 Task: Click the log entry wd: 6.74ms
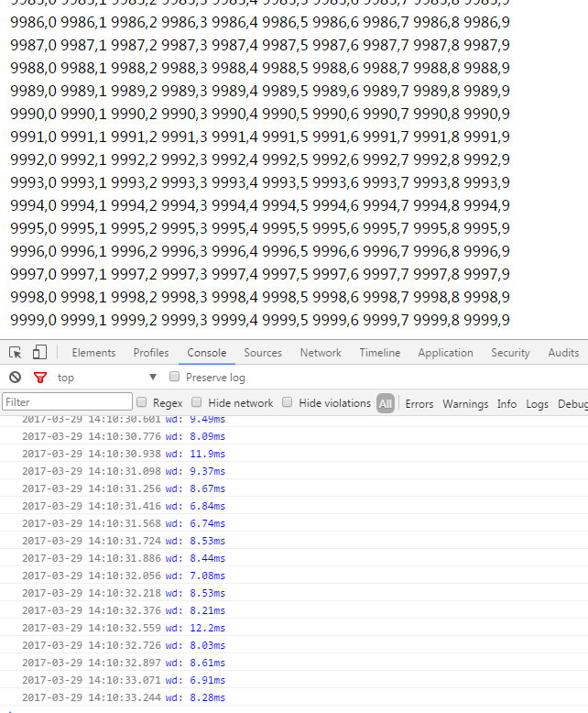[x=294, y=523]
